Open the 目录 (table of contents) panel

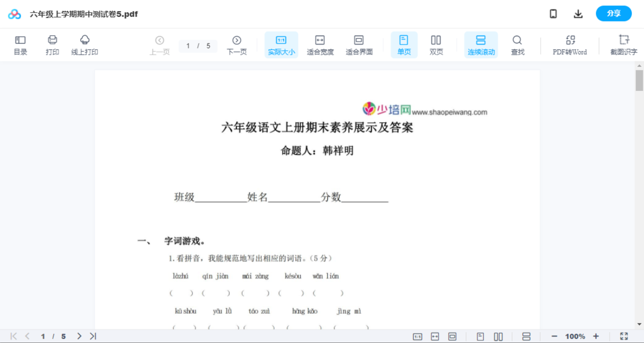click(x=20, y=45)
